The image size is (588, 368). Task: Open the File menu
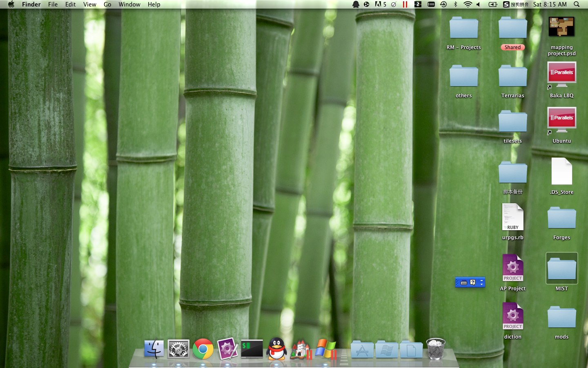click(53, 4)
